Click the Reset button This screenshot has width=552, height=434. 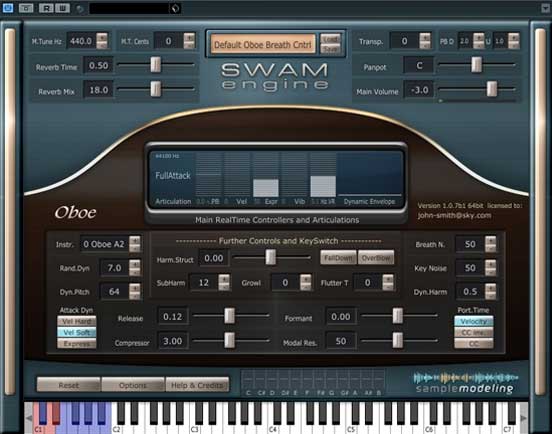(x=68, y=385)
